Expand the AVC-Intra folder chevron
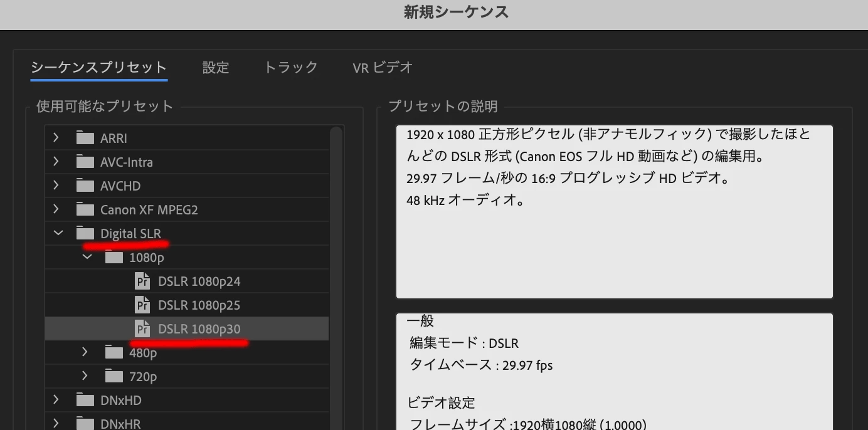The image size is (868, 430). pos(56,162)
